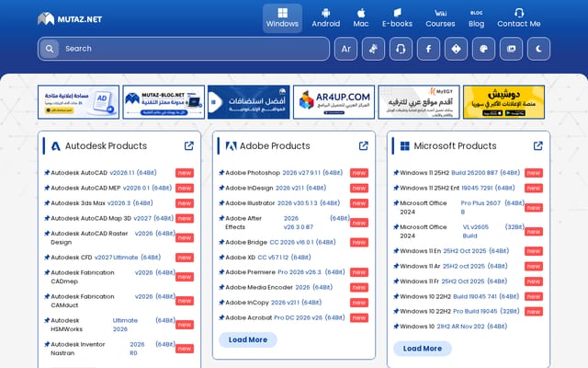Screen dimensions: 588x368
Task: Open Microsoft Products external link icon
Action: pyautogui.click(x=538, y=145)
